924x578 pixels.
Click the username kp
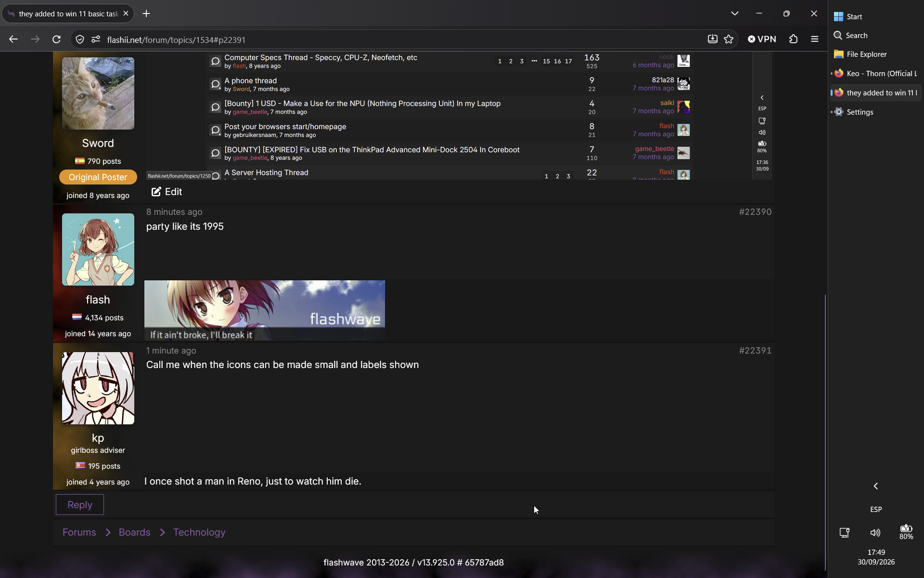(x=98, y=438)
